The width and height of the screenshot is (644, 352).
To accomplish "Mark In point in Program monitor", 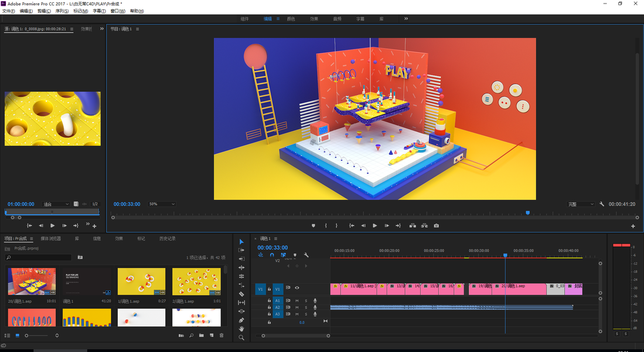I will (326, 225).
